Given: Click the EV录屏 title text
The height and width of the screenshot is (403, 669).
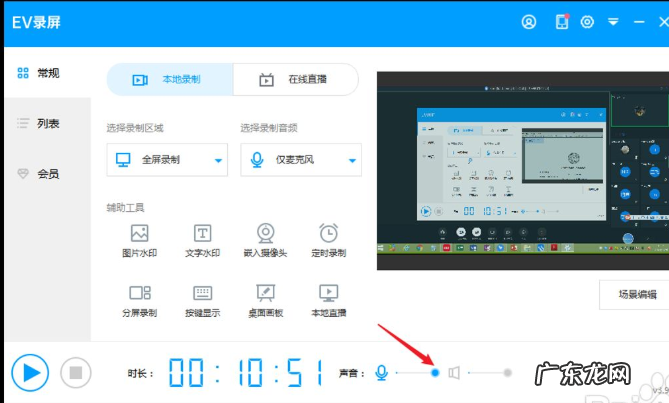Looking at the screenshot, I should (x=36, y=22).
